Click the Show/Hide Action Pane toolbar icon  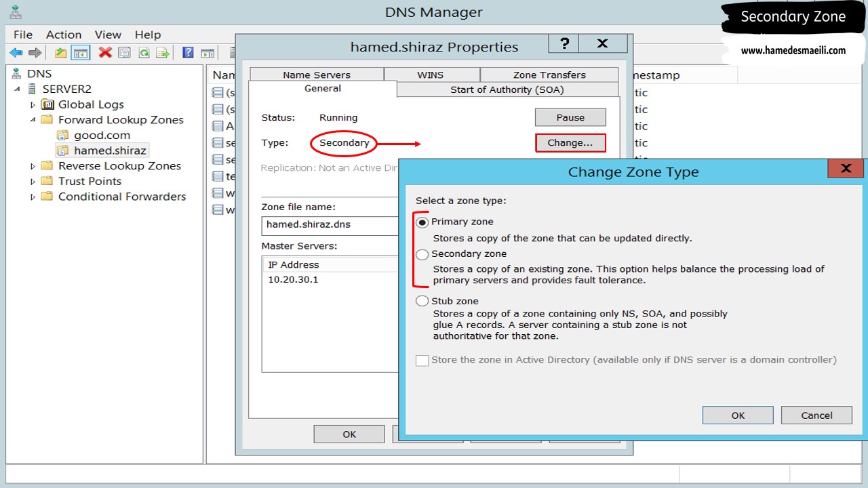208,52
